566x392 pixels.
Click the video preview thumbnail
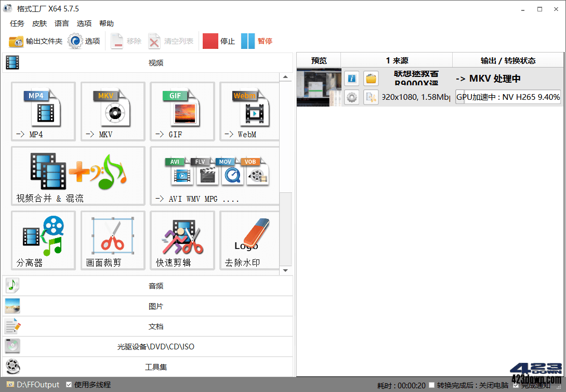coord(318,87)
